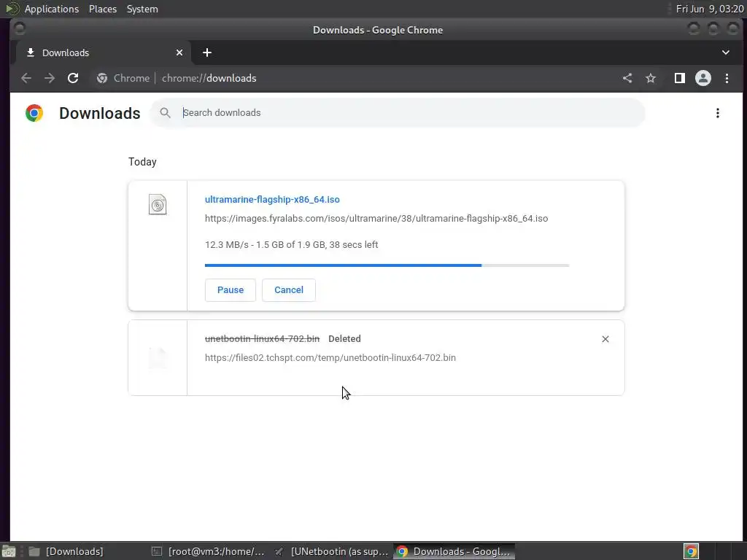Click the fyralabs ISO source URL
This screenshot has width=747, height=560.
tap(376, 219)
